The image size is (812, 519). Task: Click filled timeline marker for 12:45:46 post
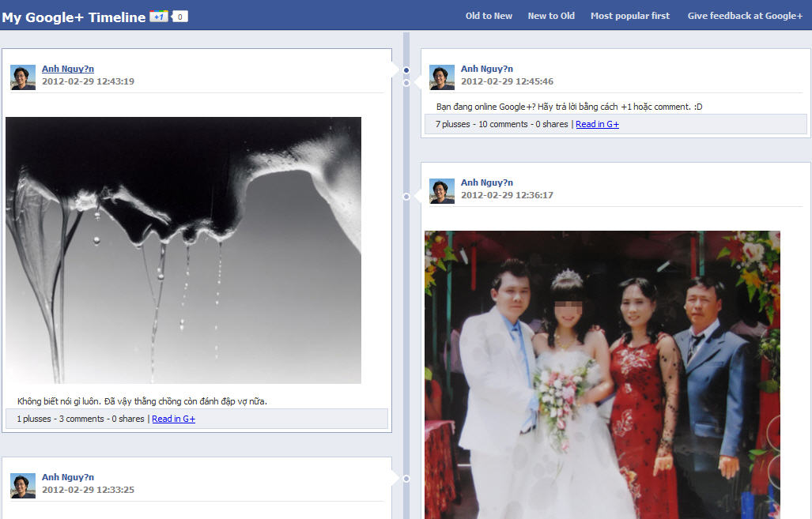point(406,70)
